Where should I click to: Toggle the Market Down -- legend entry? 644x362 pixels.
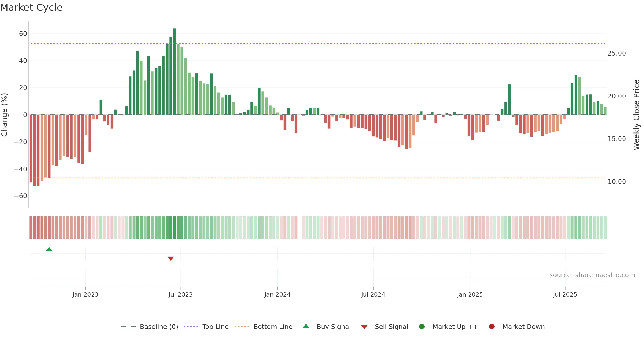point(520,327)
